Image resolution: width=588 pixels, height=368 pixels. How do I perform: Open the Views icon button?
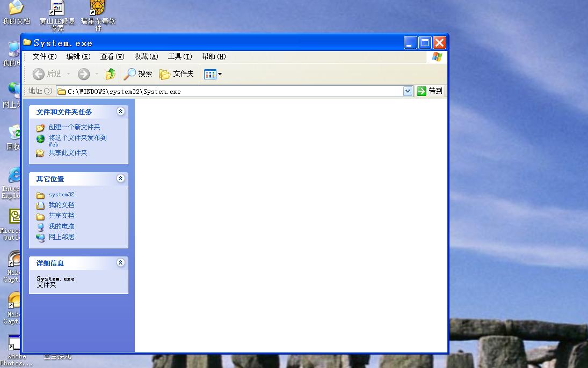tap(210, 74)
